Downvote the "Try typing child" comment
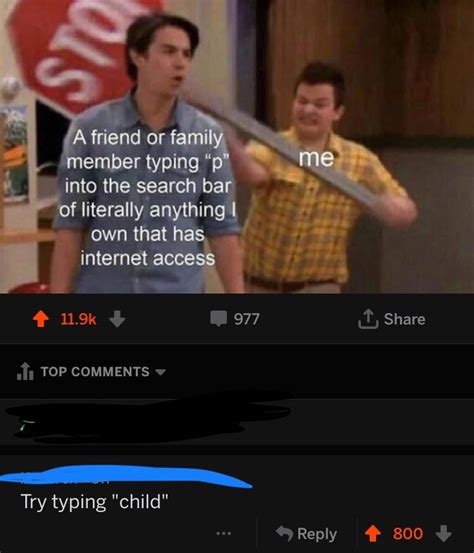This screenshot has width=474, height=553. [x=443, y=533]
